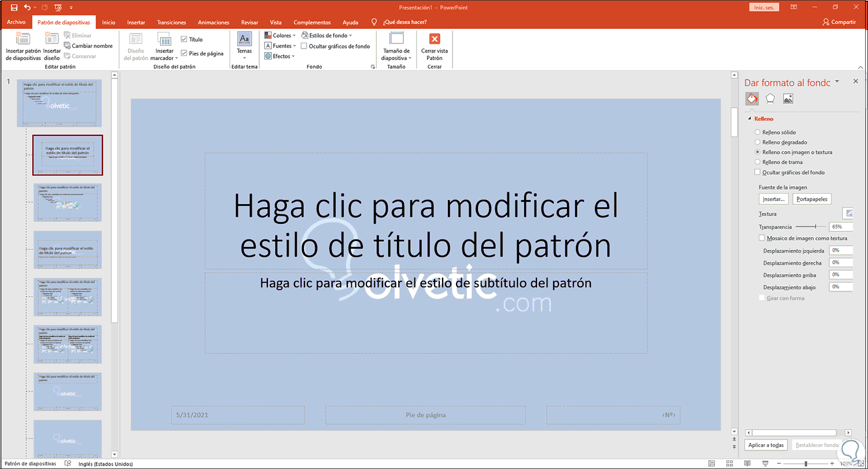
Task: Switch to reading view in status bar
Action: [748, 464]
